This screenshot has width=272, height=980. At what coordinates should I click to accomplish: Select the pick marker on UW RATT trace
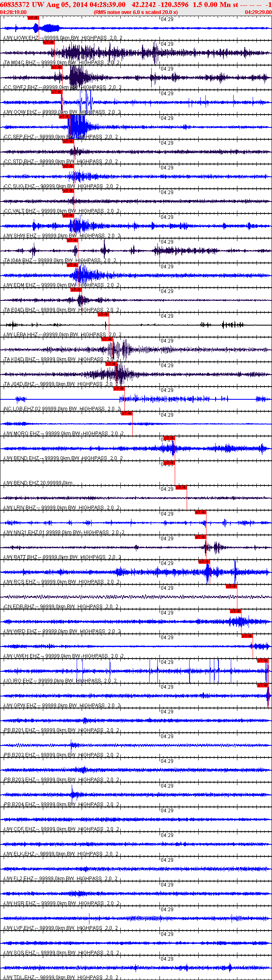(201, 537)
